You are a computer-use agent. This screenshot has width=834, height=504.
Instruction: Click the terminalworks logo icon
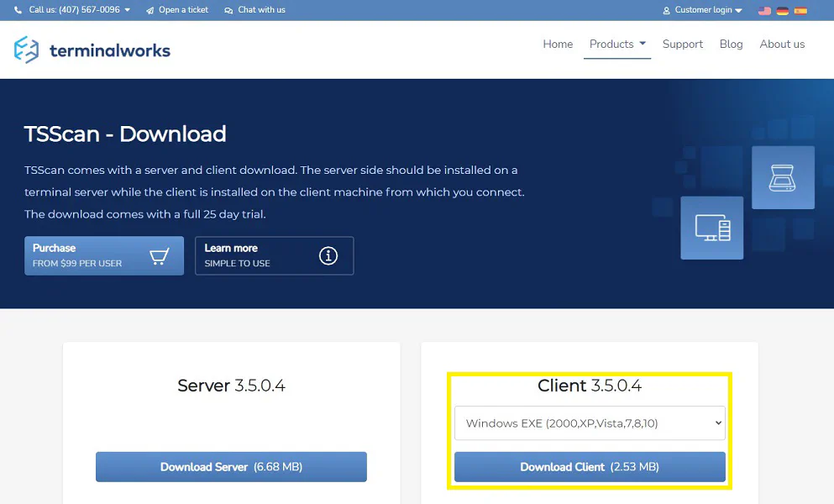pos(26,50)
